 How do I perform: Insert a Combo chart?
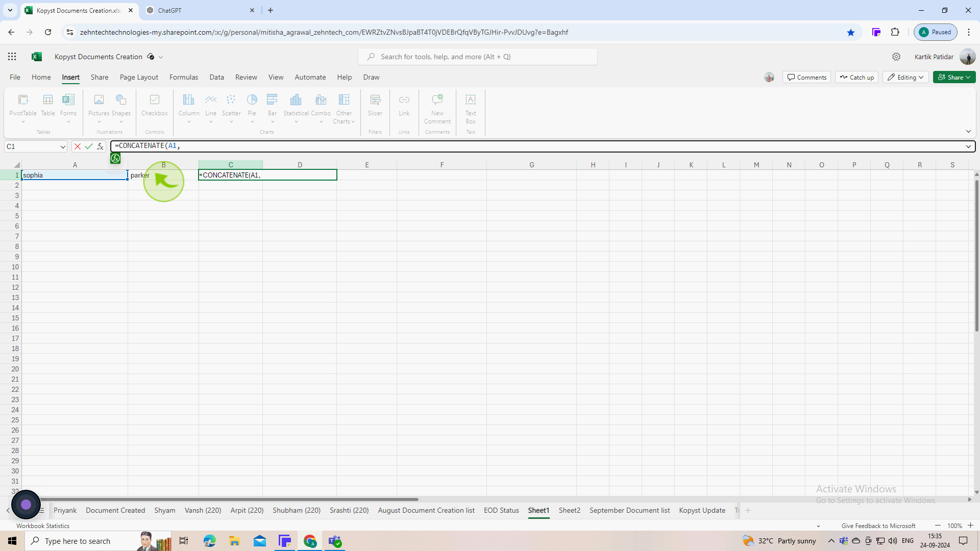tap(321, 108)
